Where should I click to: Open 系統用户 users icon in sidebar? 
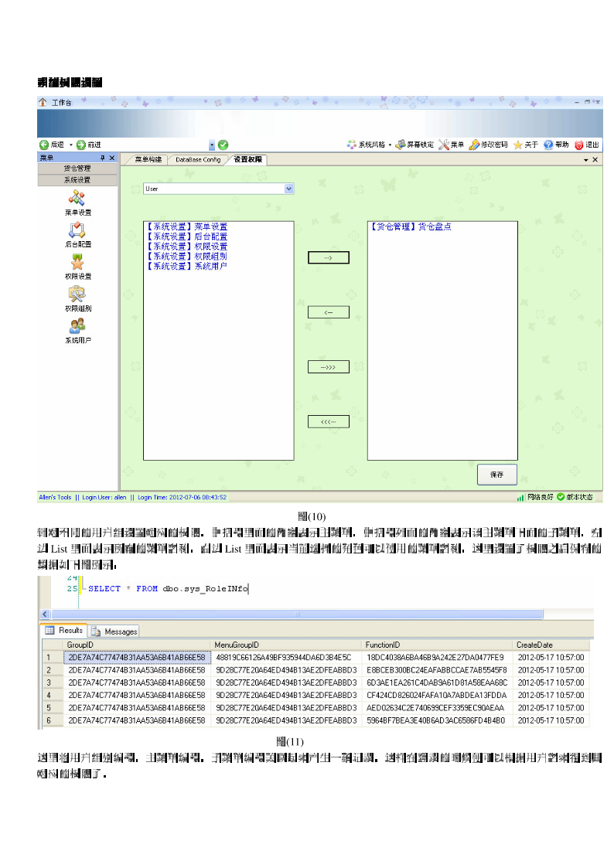point(77,326)
